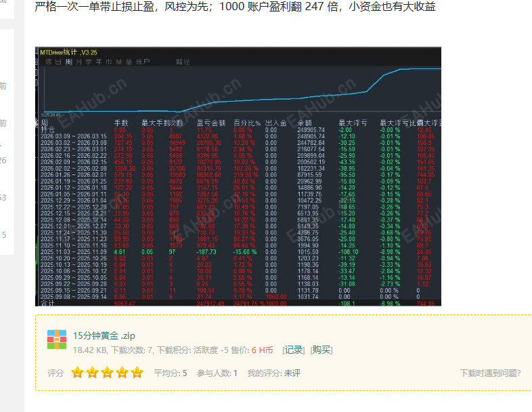The image size is (532, 412).
Task: Click the 持仓 row label
Action: point(48,129)
